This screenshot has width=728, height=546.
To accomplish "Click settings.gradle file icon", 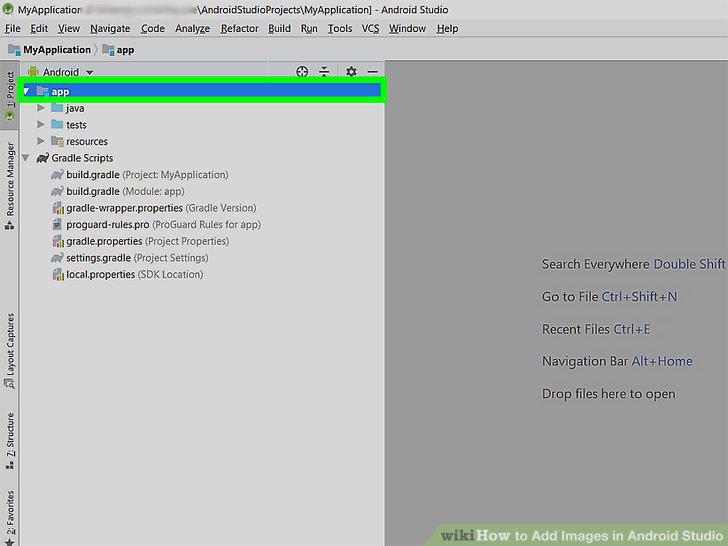I will tap(57, 258).
